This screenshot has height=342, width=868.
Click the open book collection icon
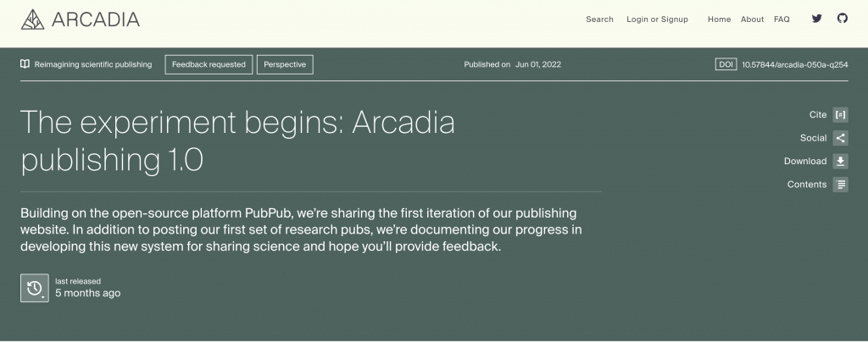[25, 64]
